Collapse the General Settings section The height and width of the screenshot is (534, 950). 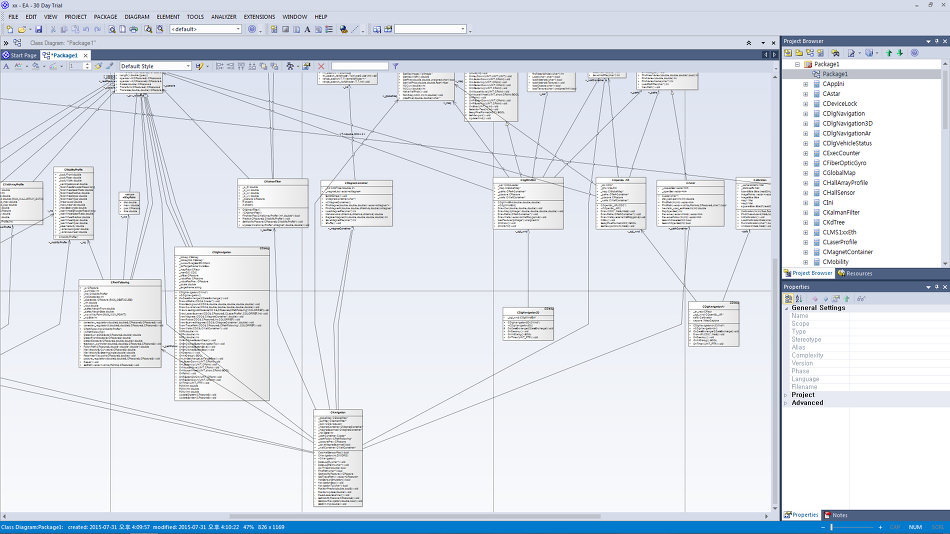tap(786, 308)
